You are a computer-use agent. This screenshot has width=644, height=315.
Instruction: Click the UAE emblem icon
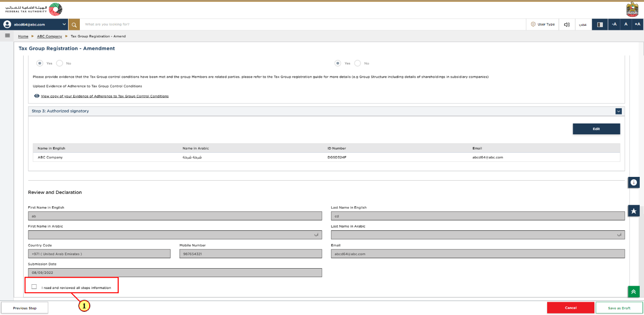[x=632, y=9]
